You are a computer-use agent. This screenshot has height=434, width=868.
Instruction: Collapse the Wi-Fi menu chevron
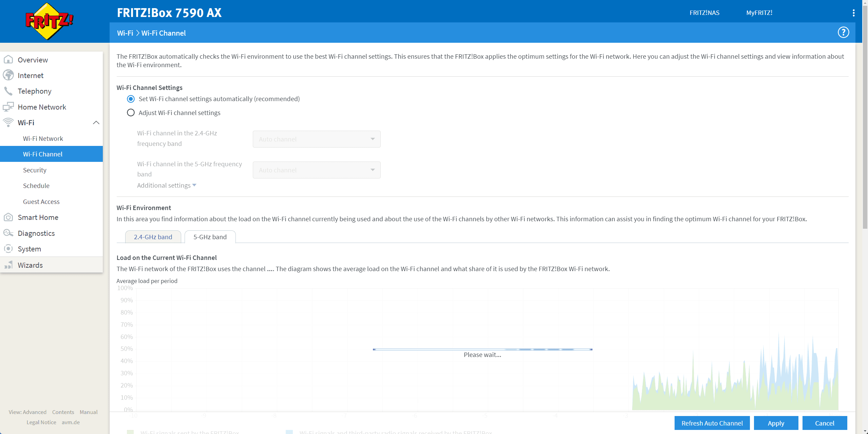[96, 122]
